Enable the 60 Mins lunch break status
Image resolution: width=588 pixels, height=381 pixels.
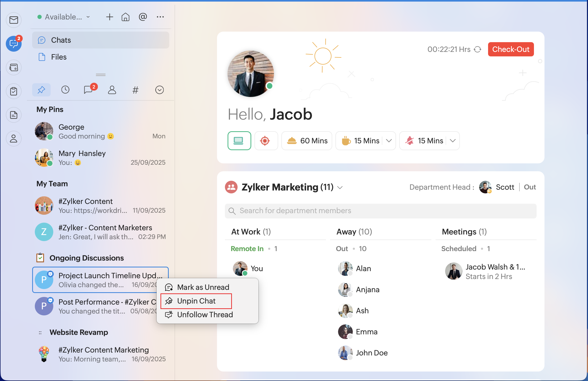pyautogui.click(x=307, y=141)
